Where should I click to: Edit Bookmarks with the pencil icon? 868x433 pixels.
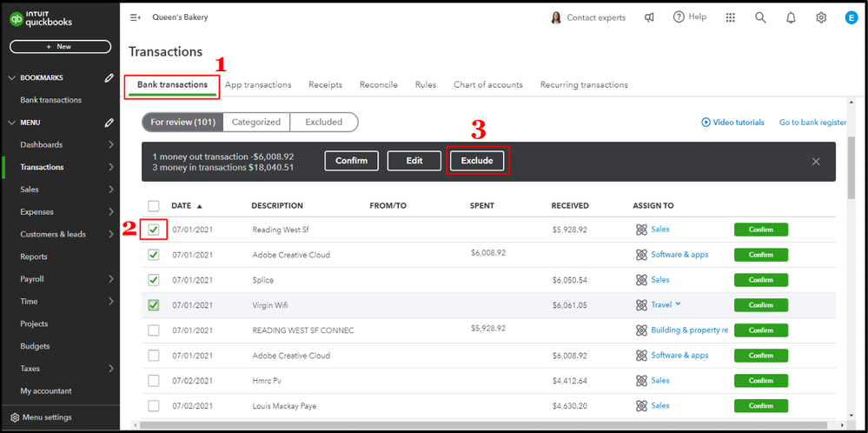[x=109, y=78]
